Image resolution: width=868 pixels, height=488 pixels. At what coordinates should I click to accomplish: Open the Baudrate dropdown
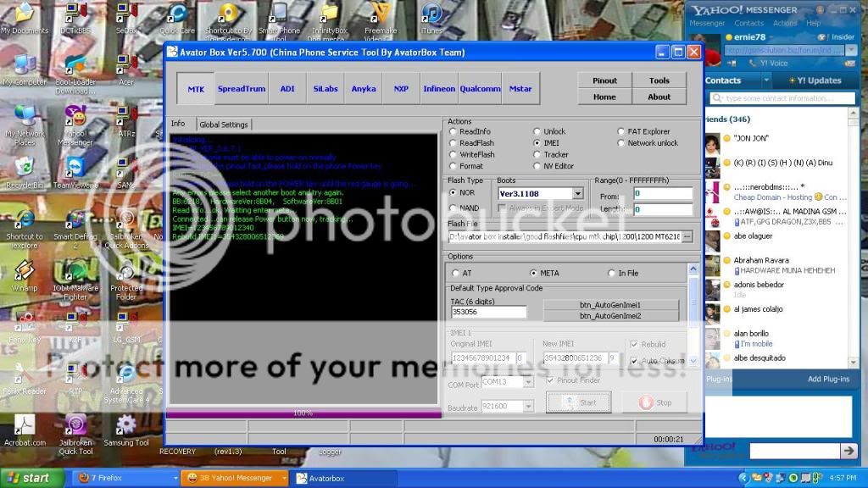click(528, 407)
